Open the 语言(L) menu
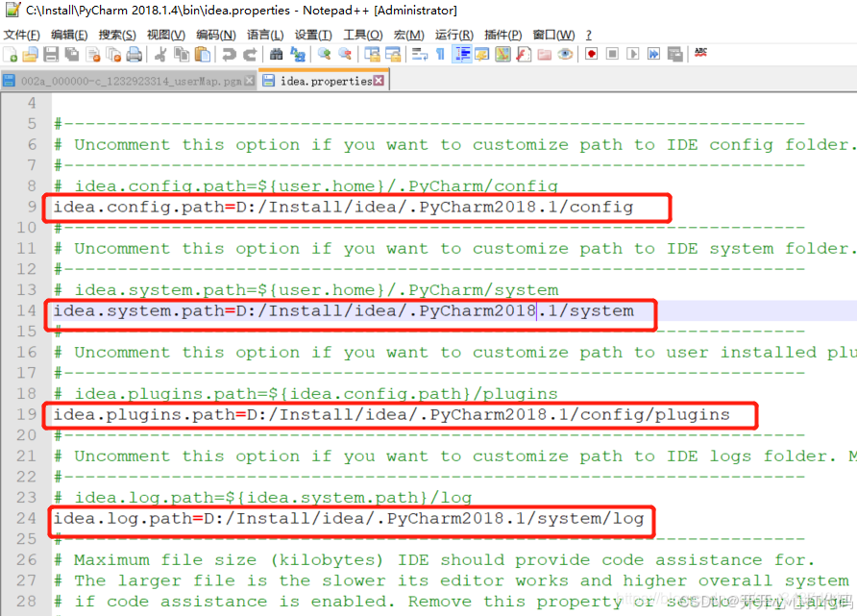857x616 pixels. [x=265, y=35]
